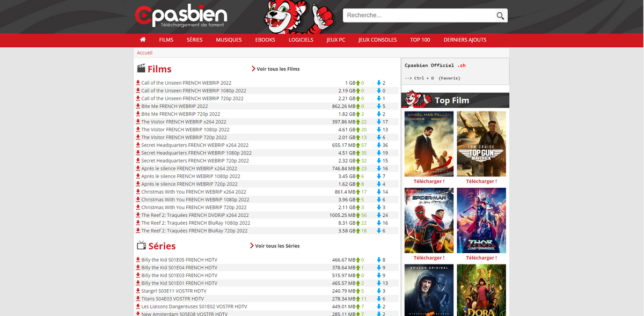The height and width of the screenshot is (316, 644).
Task: Click the Top Film heading
Action: 452,100
